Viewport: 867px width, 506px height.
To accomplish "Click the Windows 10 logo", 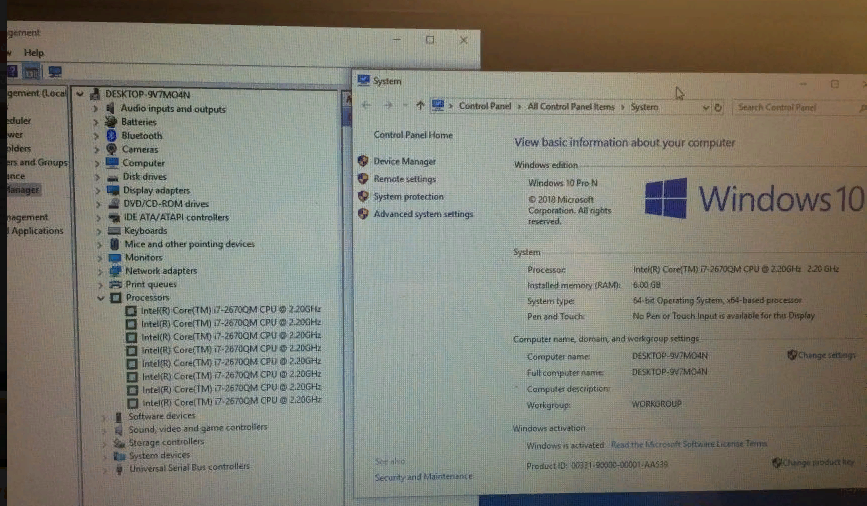I will 754,198.
